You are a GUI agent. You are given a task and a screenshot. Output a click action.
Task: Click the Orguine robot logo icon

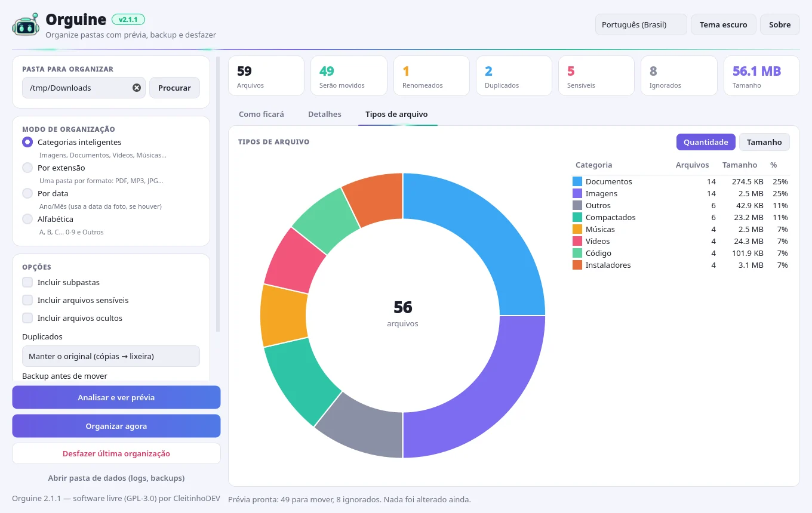point(25,25)
